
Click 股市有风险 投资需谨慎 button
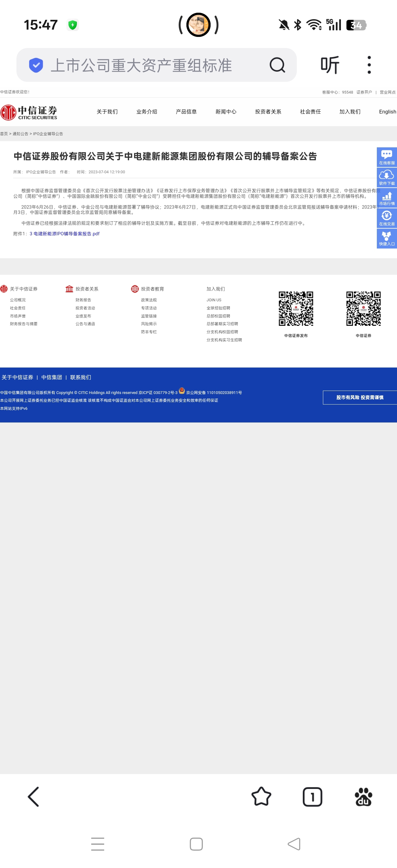click(360, 398)
